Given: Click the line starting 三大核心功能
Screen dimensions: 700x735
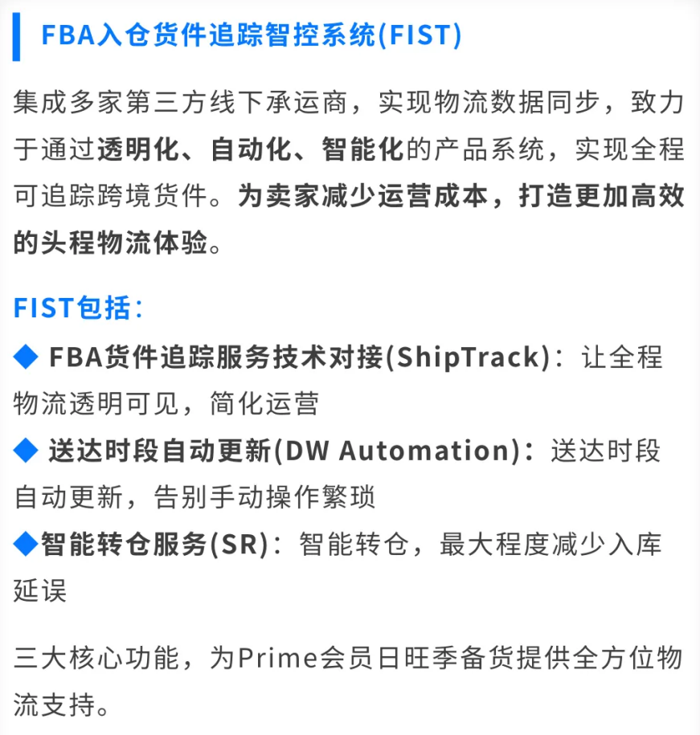Looking at the screenshot, I should coord(349,659).
